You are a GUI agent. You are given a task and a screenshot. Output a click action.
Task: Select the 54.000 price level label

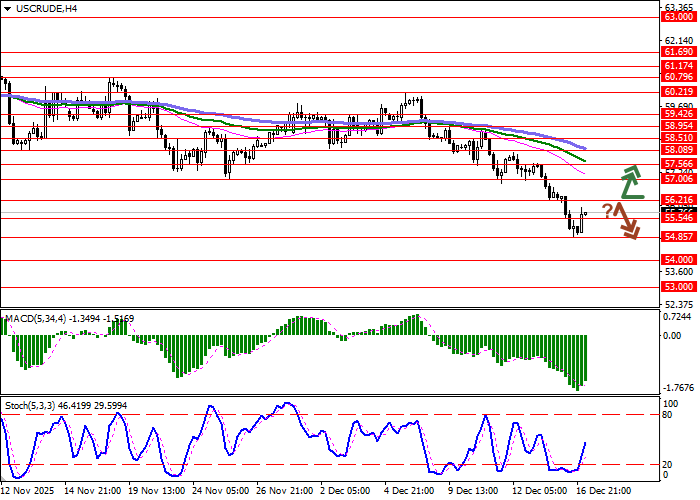tap(678, 259)
